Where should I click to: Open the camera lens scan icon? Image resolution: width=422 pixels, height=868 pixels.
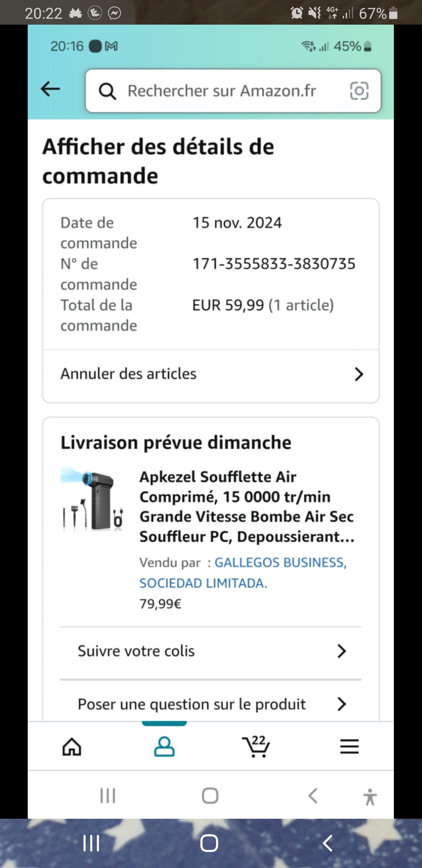click(x=359, y=91)
